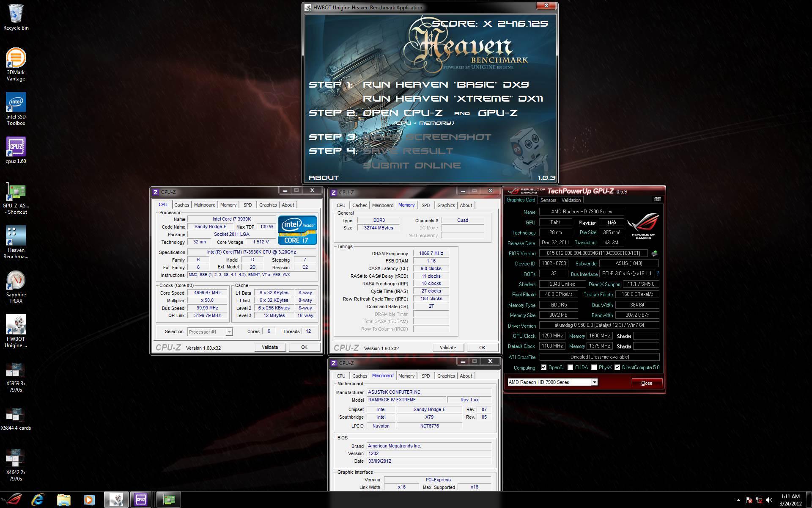
Task: Open Windows Media Player from taskbar
Action: click(x=89, y=500)
